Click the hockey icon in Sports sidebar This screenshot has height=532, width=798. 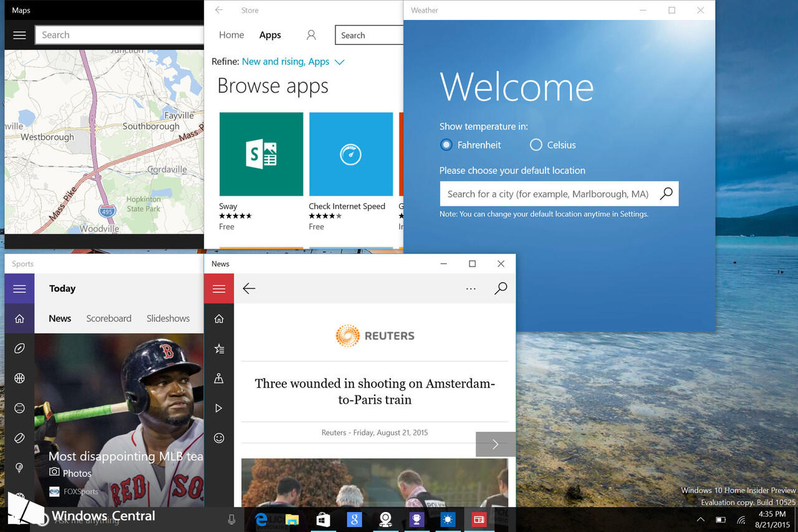[x=19, y=437]
